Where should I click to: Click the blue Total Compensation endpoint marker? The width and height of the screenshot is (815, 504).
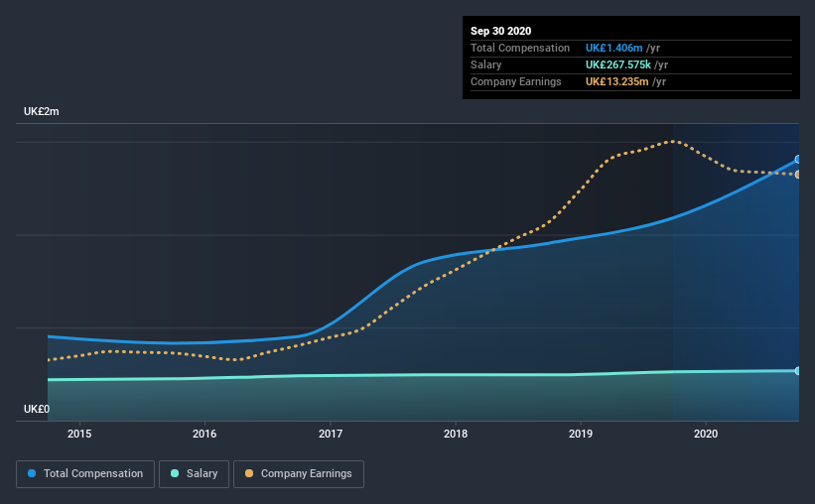798,160
